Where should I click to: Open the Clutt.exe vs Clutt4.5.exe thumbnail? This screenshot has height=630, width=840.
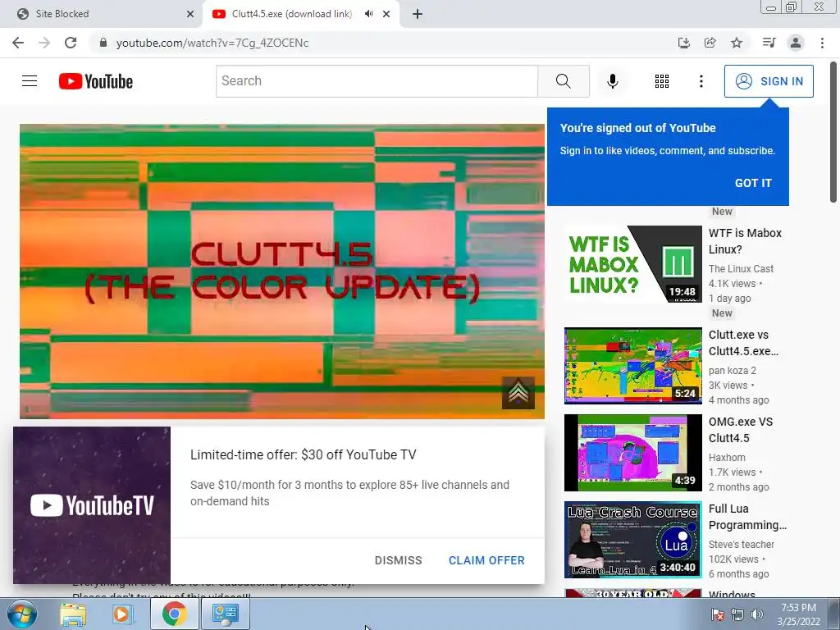tap(632, 365)
